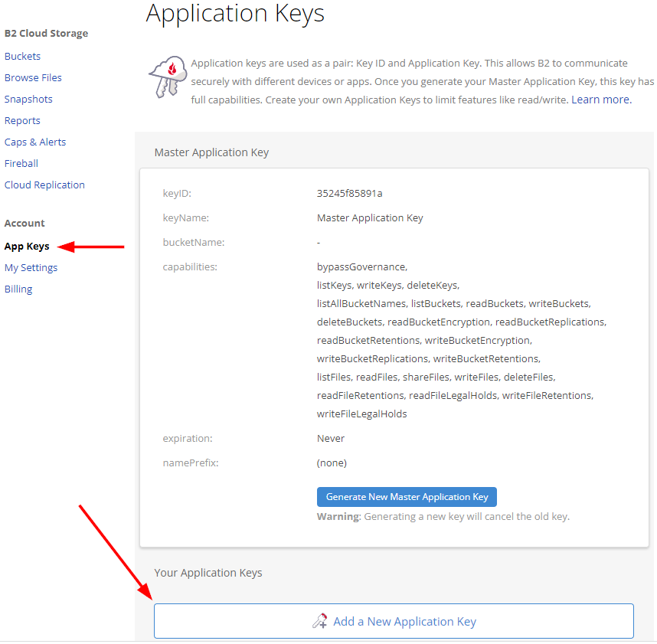
Task: Open My Settings
Action: (31, 268)
